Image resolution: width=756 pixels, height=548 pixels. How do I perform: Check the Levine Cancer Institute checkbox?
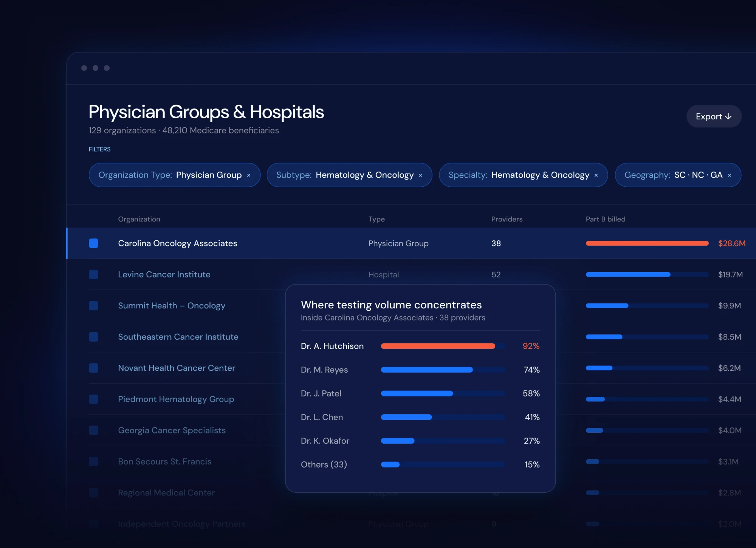(x=93, y=275)
